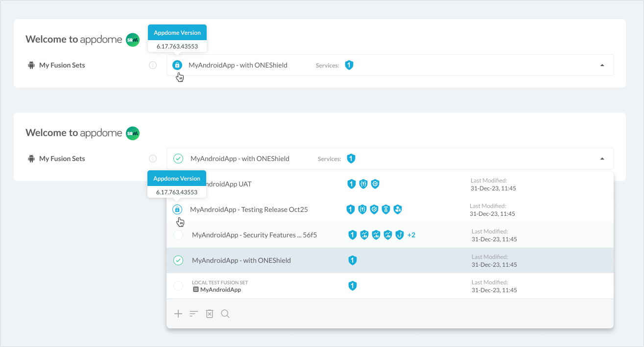
Task: Click the curly-braces shield in Testing Release Oct25 row
Action: pyautogui.click(x=362, y=209)
